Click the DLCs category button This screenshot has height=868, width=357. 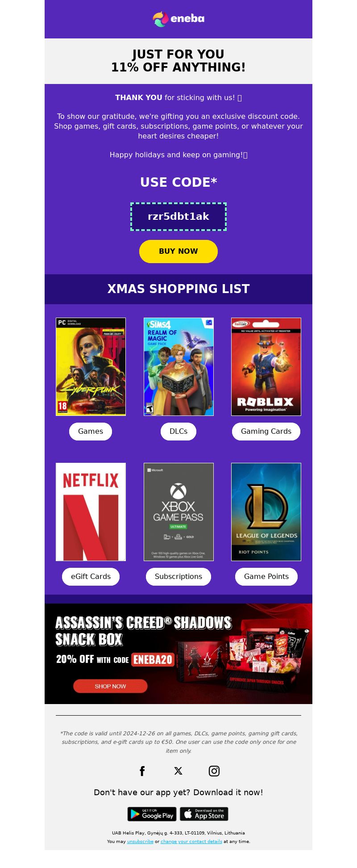(x=178, y=432)
